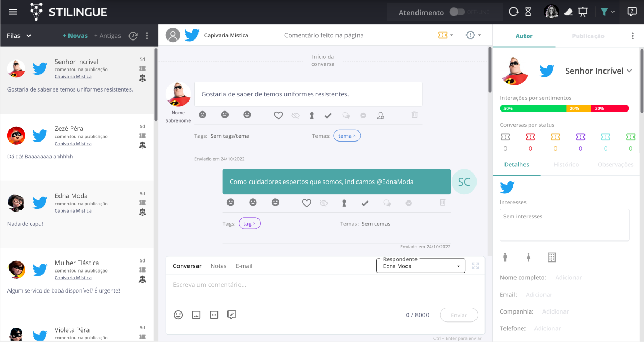This screenshot has width=644, height=342.
Task: Mark first message as done with checkmark
Action: point(328,115)
